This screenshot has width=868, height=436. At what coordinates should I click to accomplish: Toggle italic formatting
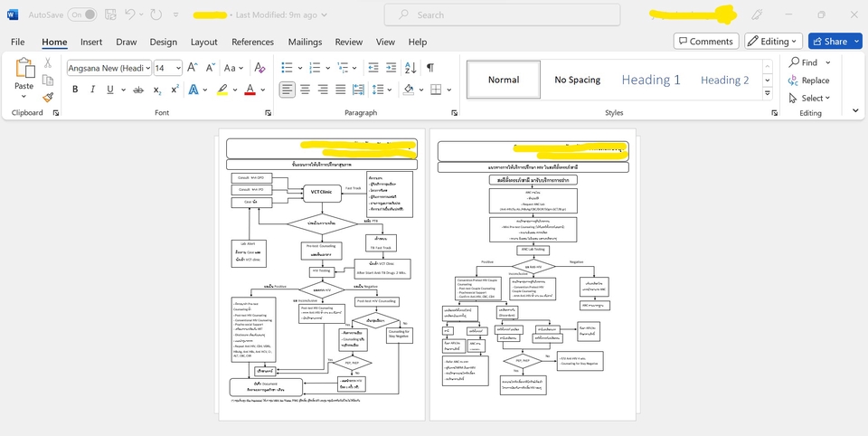pos(92,90)
